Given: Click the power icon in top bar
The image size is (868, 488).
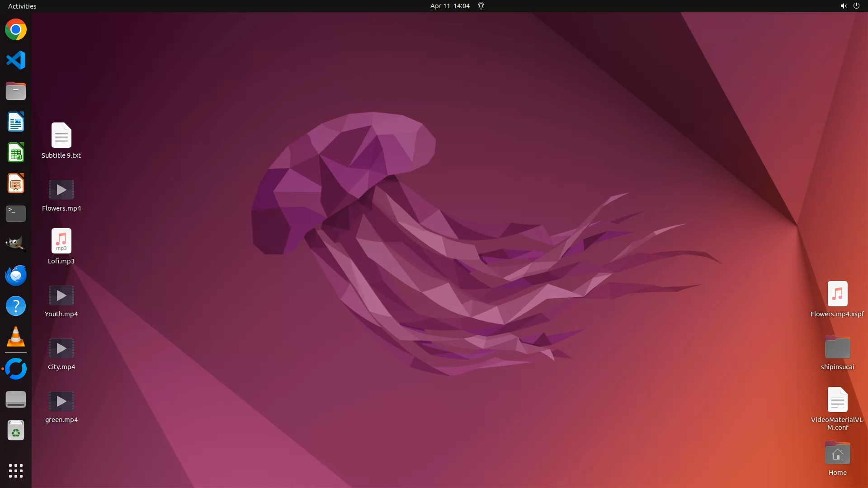Looking at the screenshot, I should coord(856,6).
